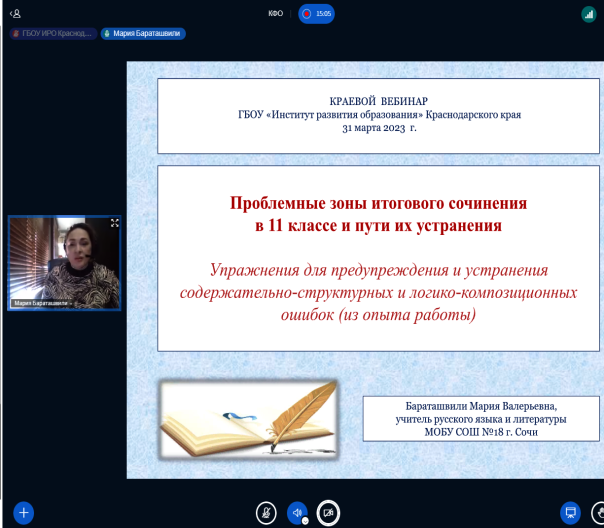Select the Мария Бараташвили speaking chip
The image size is (604, 528).
tap(143, 33)
